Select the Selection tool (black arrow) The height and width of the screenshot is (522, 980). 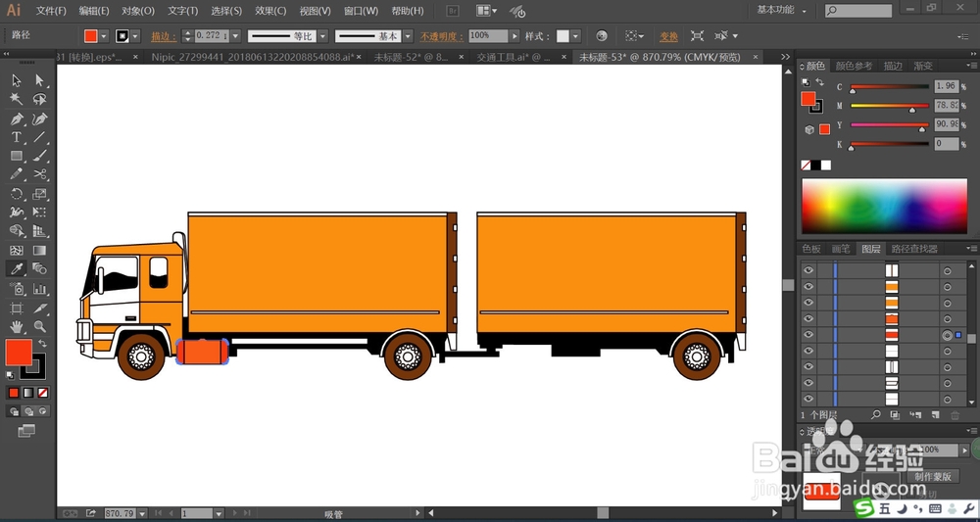coord(17,80)
